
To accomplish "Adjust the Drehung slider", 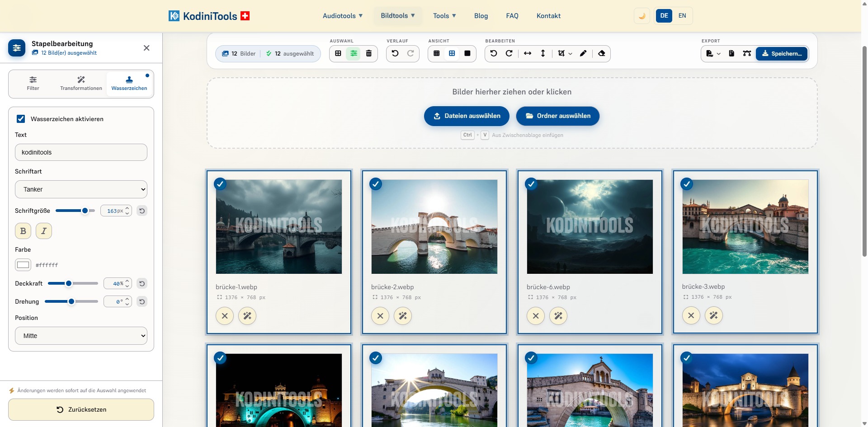I will pyautogui.click(x=71, y=301).
